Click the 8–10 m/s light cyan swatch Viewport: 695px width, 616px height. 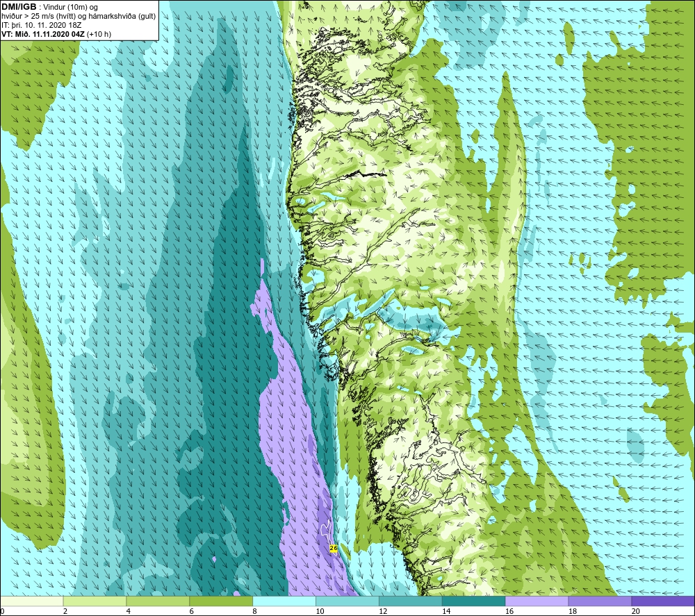click(284, 601)
